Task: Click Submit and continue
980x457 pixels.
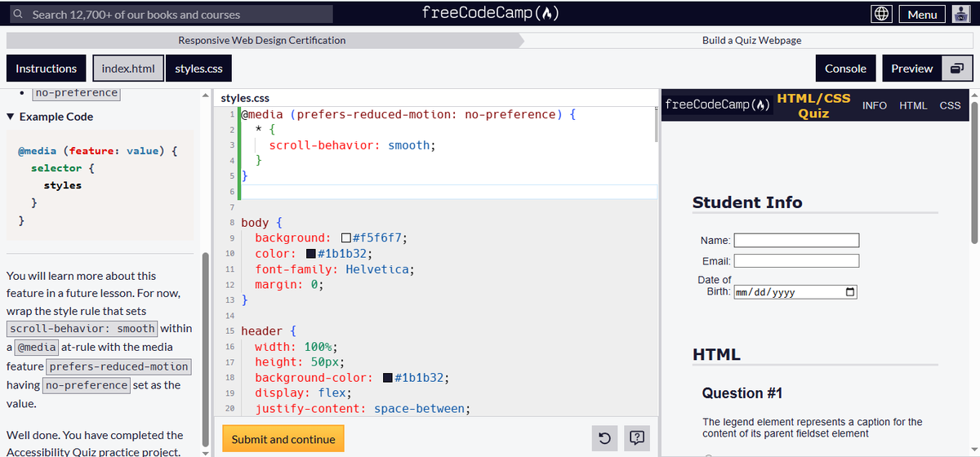Action: pyautogui.click(x=283, y=439)
